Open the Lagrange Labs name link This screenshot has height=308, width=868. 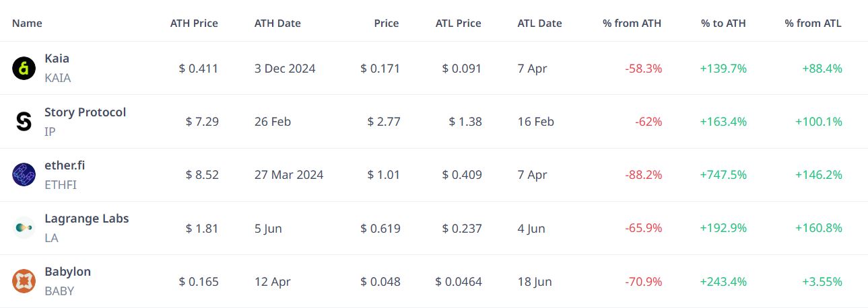pos(86,219)
